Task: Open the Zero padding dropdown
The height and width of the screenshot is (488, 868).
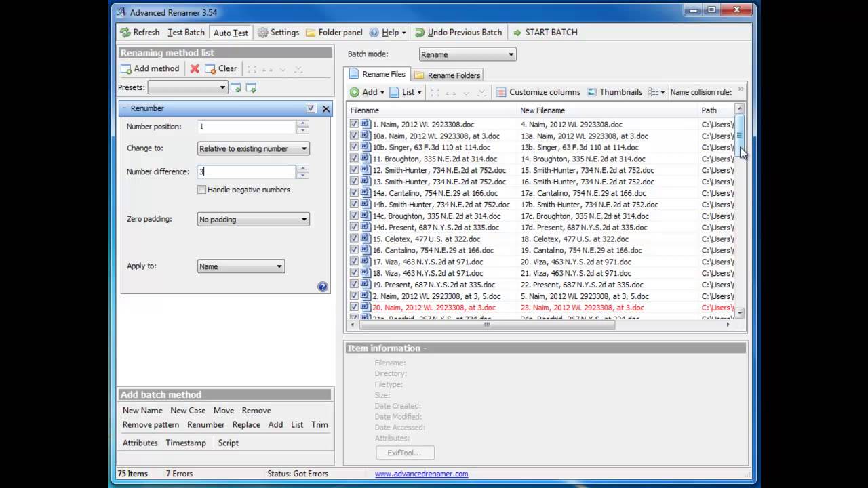Action: [254, 219]
